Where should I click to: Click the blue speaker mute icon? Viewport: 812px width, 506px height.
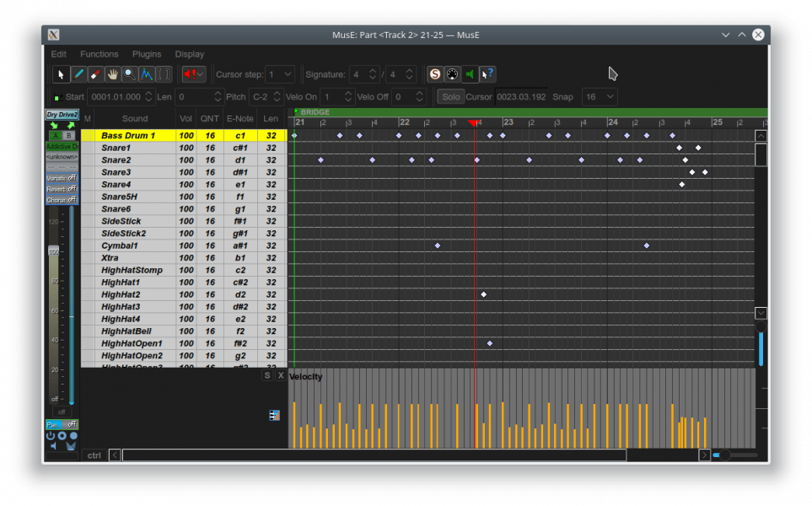[x=54, y=446]
